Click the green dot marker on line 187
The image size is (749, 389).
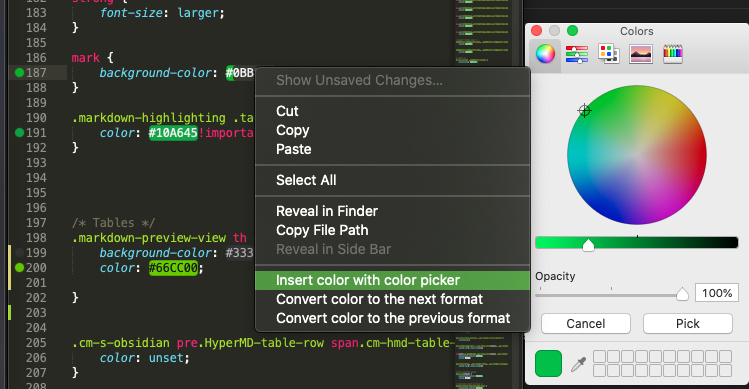point(19,73)
